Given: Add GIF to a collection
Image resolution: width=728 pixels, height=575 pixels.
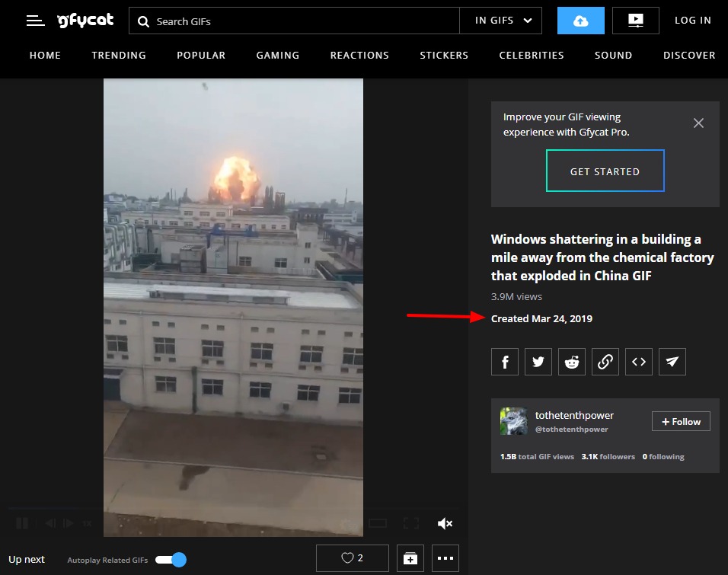Looking at the screenshot, I should 410,557.
